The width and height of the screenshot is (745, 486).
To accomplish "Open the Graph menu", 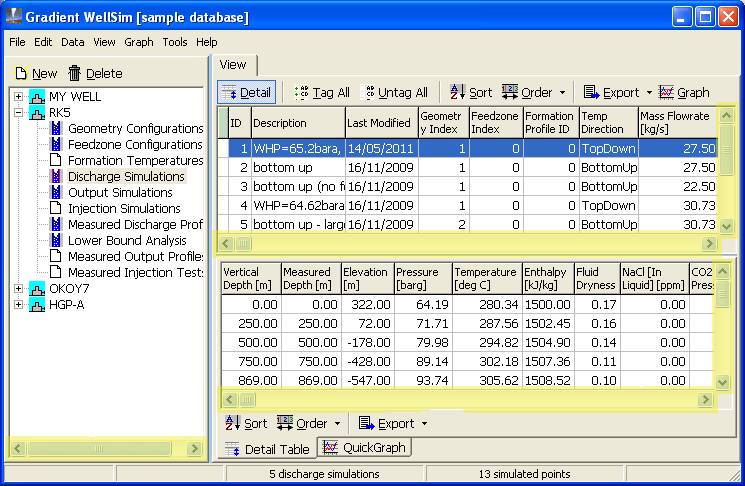I will 139,42.
